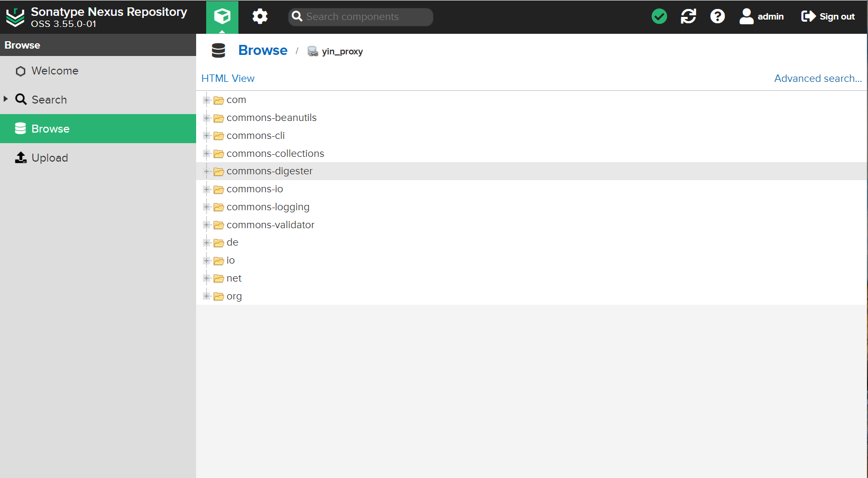Click the folder icon next to commons-logging
The height and width of the screenshot is (478, 868).
click(218, 208)
